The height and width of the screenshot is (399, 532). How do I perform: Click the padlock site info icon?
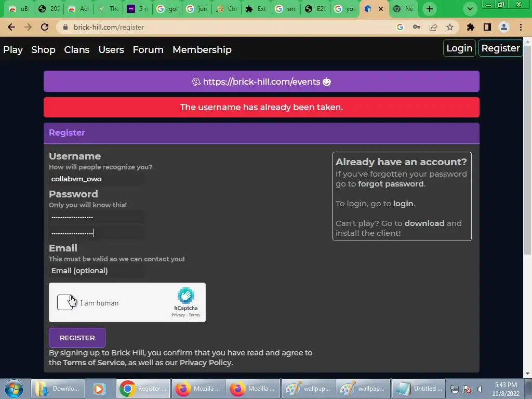pos(65,27)
